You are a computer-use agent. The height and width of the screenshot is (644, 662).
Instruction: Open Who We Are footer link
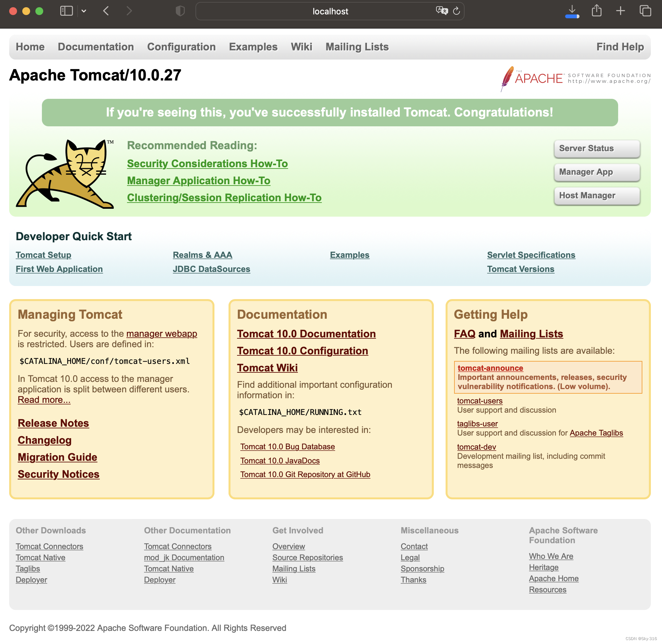551,556
